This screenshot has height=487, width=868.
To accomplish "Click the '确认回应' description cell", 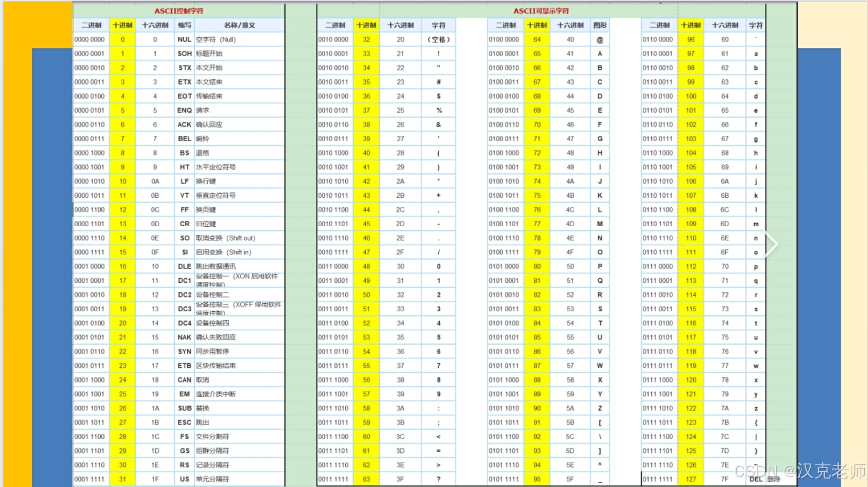I will click(239, 124).
